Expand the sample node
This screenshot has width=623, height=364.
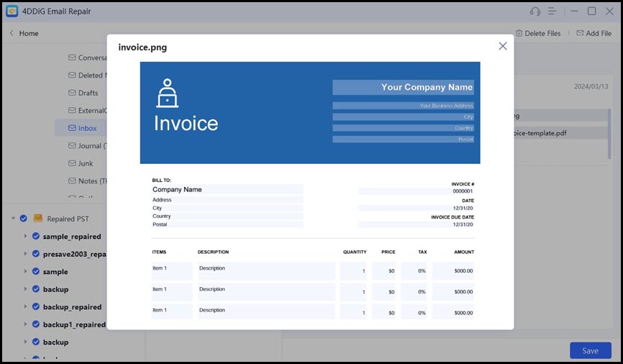click(x=25, y=271)
